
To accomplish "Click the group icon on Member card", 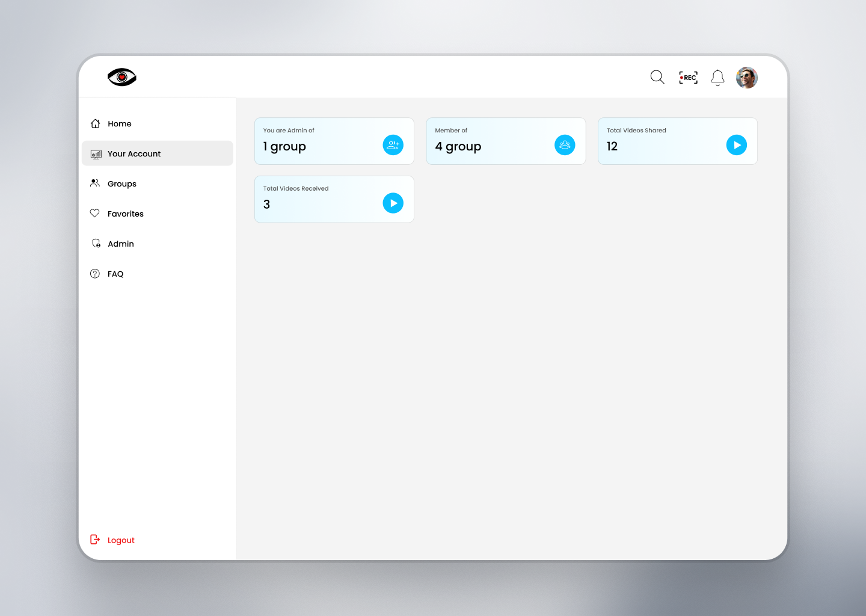I will point(565,145).
